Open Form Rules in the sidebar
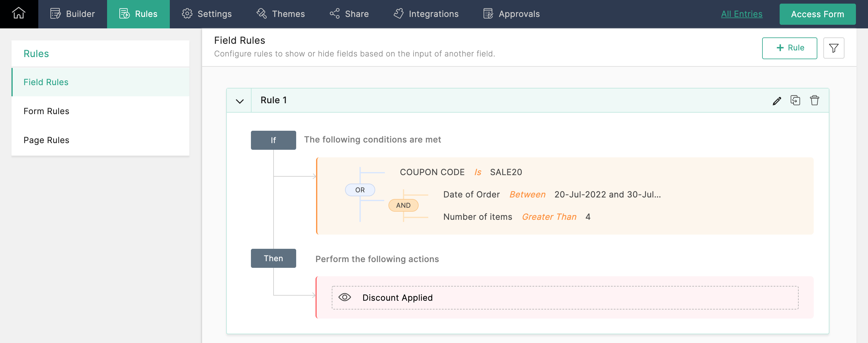Image resolution: width=868 pixels, height=343 pixels. click(x=46, y=111)
